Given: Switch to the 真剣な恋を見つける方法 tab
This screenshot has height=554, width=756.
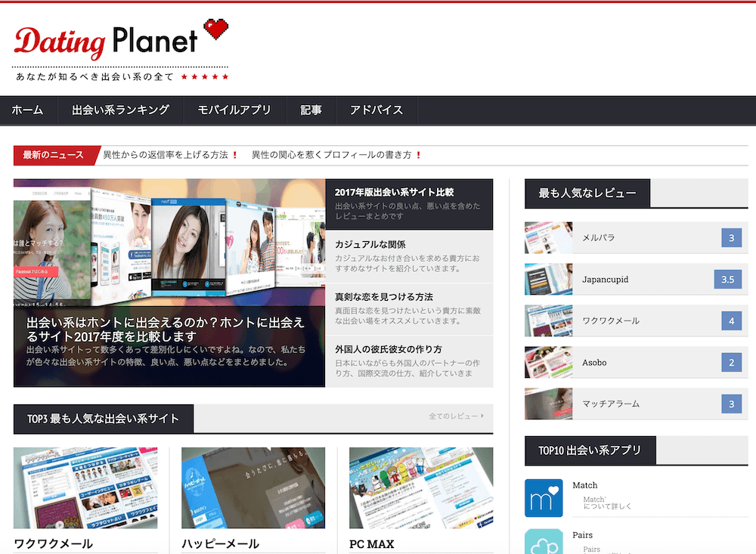Looking at the screenshot, I should [409, 308].
